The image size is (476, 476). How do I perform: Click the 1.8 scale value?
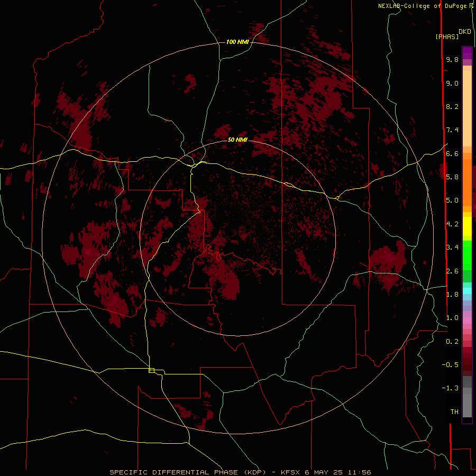[x=452, y=295]
